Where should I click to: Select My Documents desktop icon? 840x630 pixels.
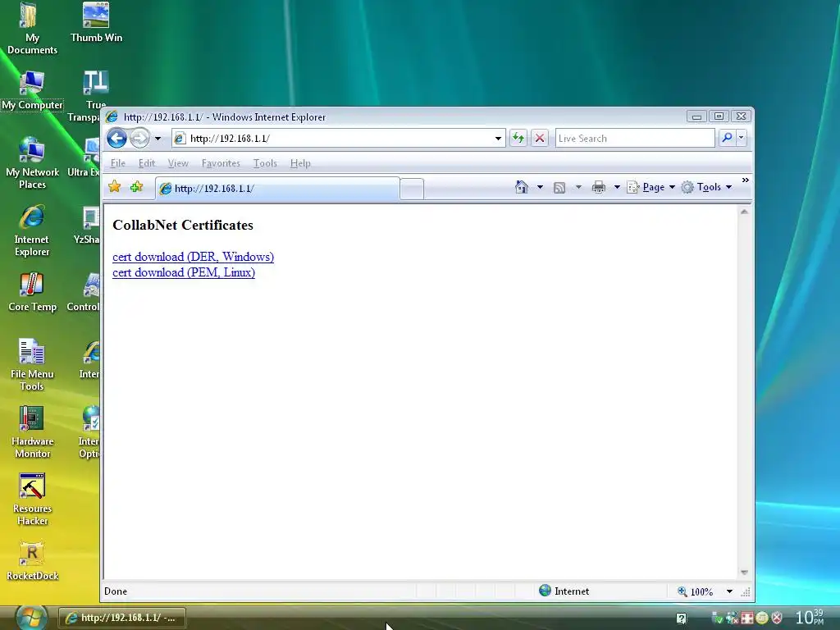click(x=32, y=29)
